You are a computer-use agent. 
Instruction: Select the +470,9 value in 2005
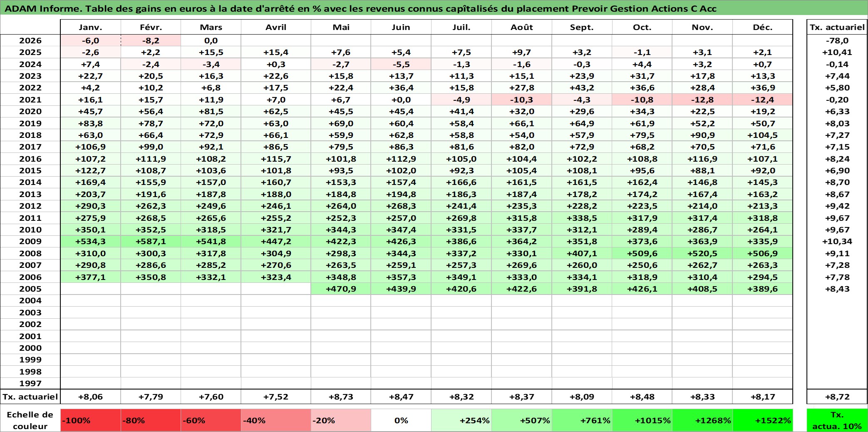tap(341, 289)
